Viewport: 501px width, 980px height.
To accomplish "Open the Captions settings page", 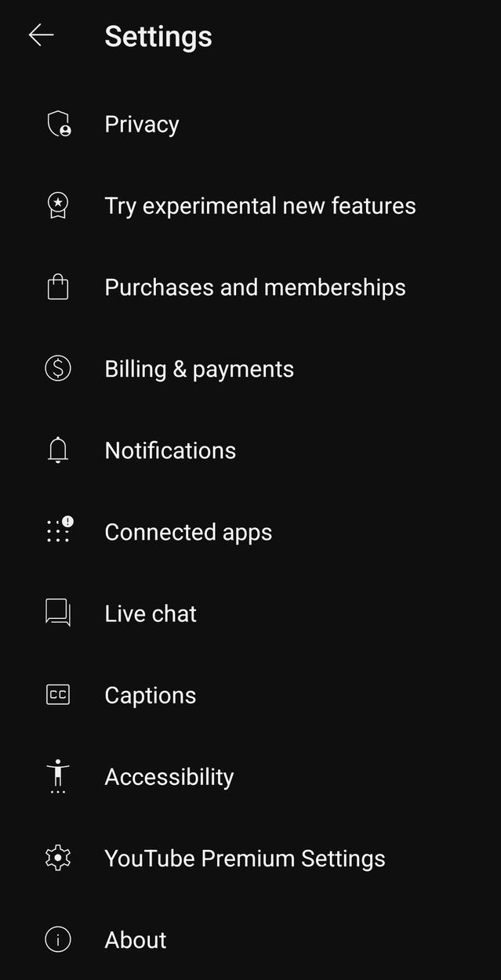I will pyautogui.click(x=150, y=695).
